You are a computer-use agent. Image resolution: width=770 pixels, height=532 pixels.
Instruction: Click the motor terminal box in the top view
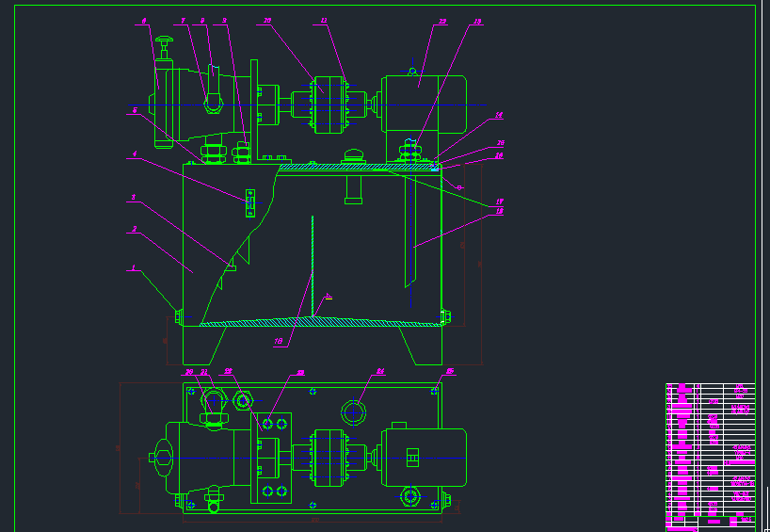(x=412, y=458)
